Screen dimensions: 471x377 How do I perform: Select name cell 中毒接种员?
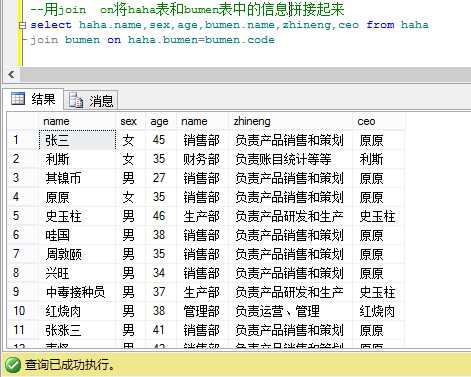77,292
